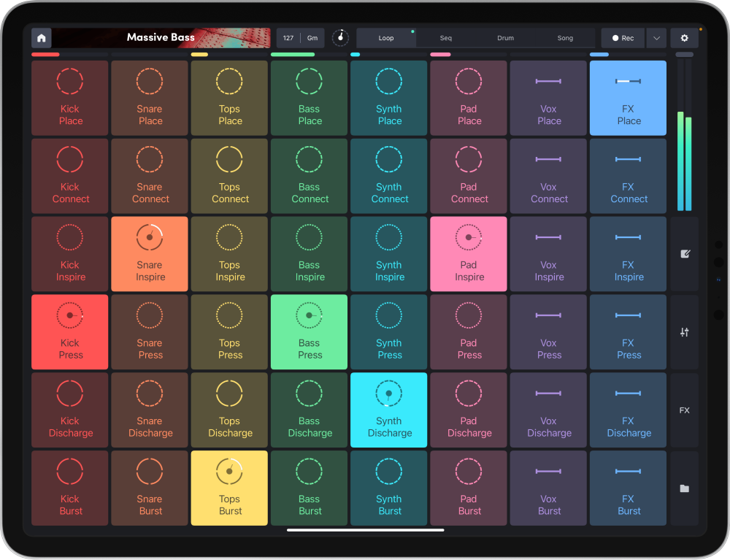Open the mixer sliders panel in the sidebar
Viewport: 730px width, 560px height.
pyautogui.click(x=685, y=331)
